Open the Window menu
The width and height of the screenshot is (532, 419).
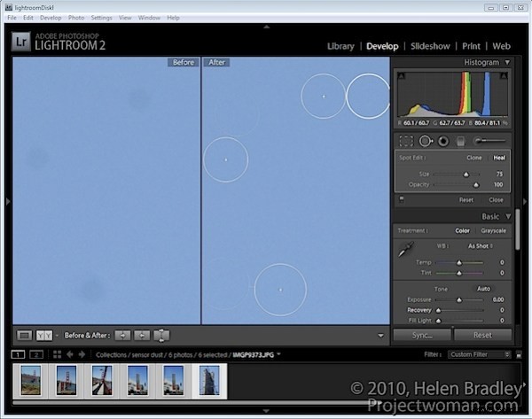coord(149,18)
